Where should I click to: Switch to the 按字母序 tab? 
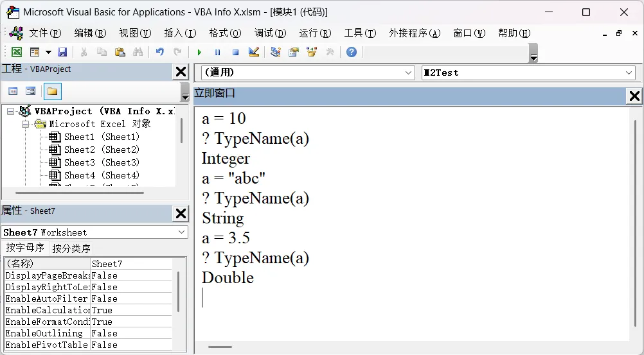(x=25, y=248)
